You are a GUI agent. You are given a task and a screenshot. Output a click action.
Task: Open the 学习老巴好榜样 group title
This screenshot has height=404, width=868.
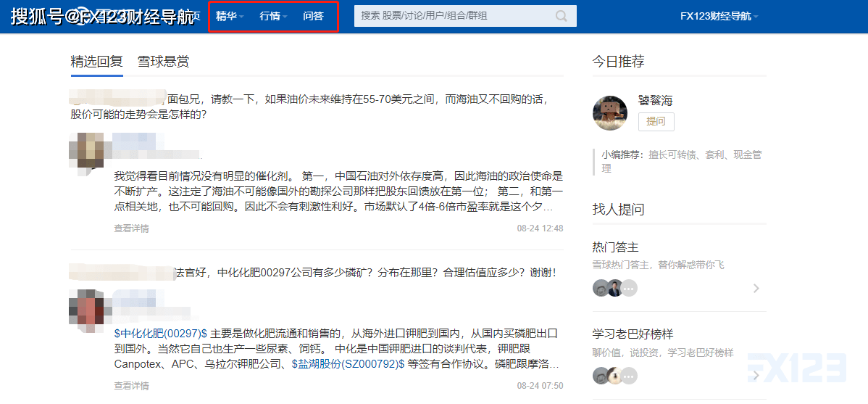(x=633, y=334)
